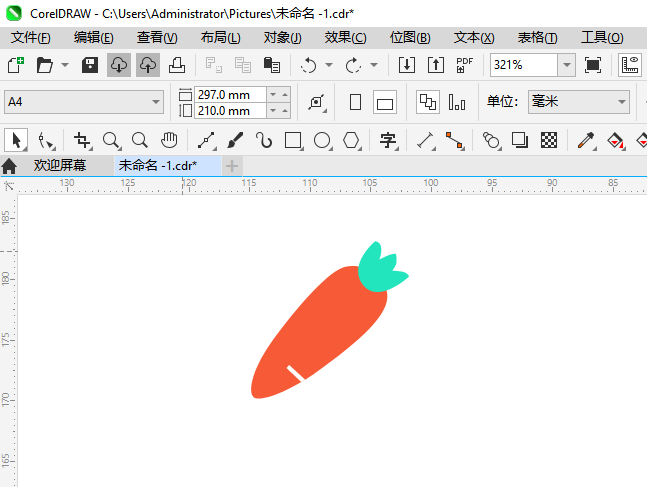Click the Copy toolbar icon
Viewport: 647px width, 487px height.
(x=243, y=65)
